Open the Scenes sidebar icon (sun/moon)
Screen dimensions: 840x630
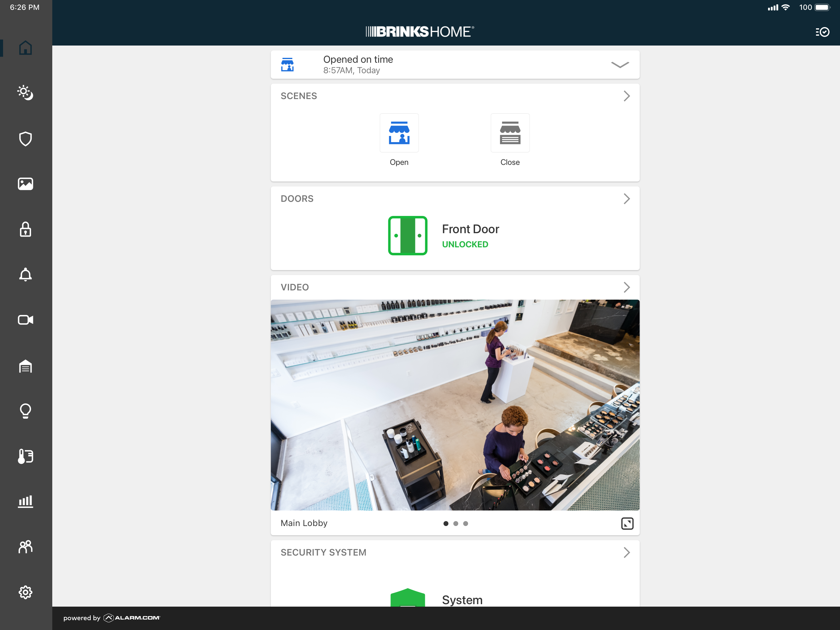coord(26,93)
